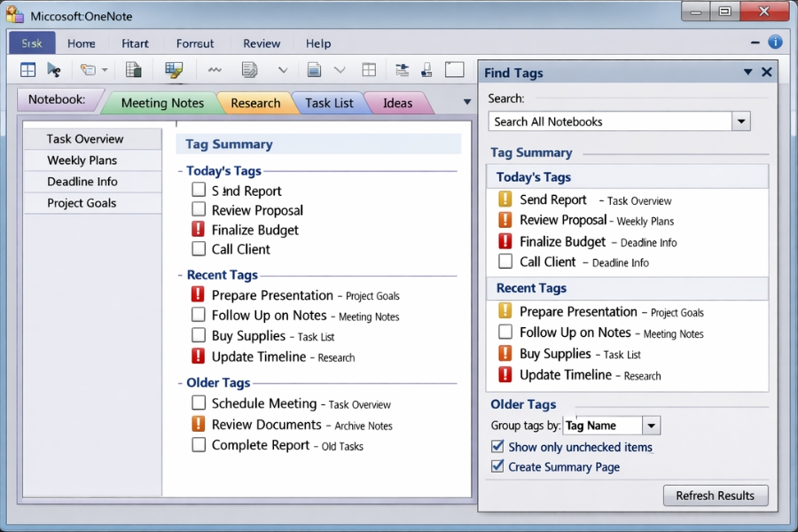Open the Weekly Plans page

click(84, 160)
